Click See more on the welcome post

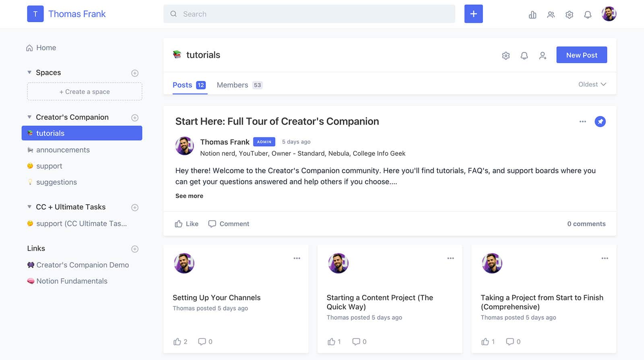[x=189, y=196]
